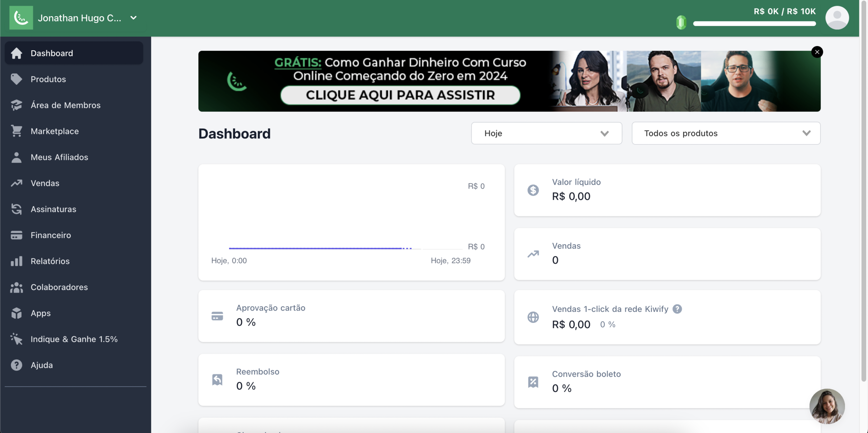This screenshot has height=433, width=868.
Task: Open Financeiro section icon
Action: tap(16, 235)
